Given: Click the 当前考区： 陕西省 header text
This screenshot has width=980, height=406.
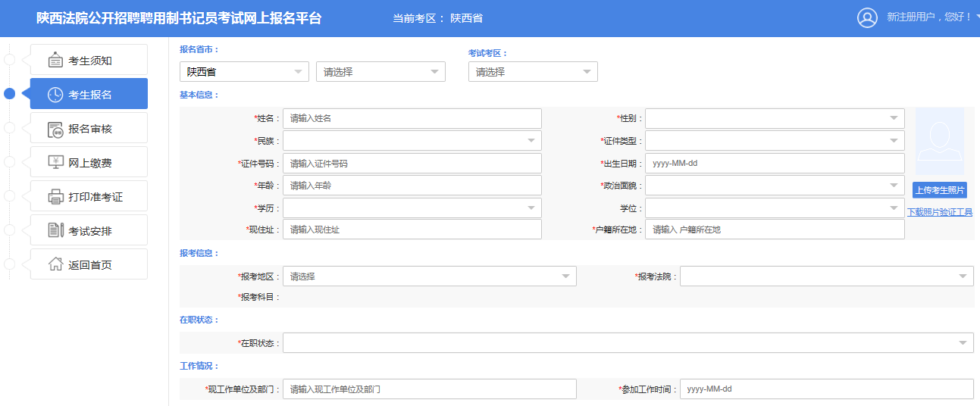Looking at the screenshot, I should pos(437,18).
